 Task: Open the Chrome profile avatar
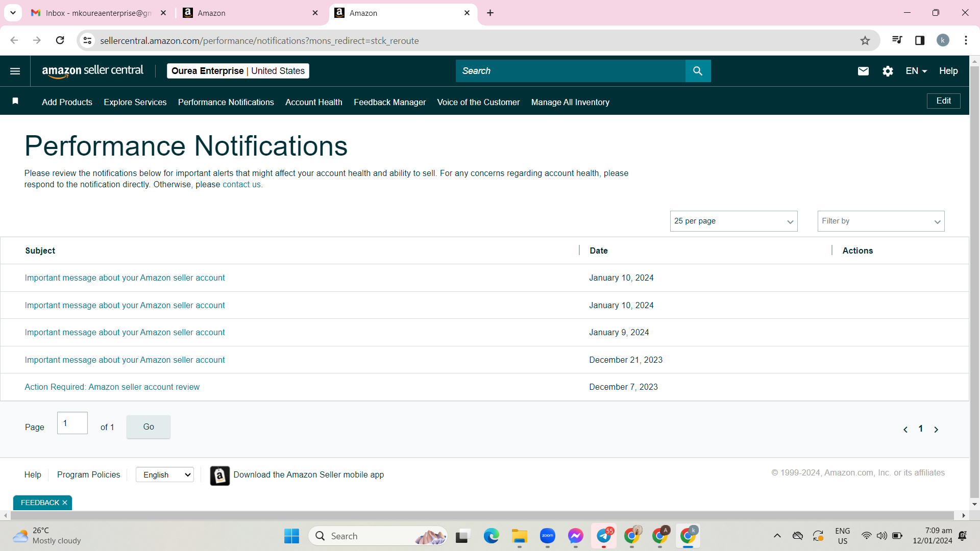click(x=943, y=40)
